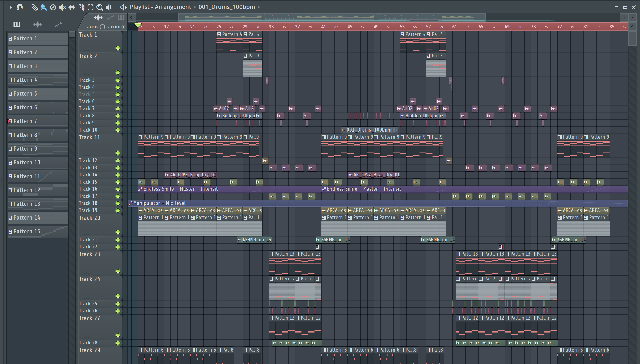Focus automation clips in the playlist
Viewport: 640px width, 364px height.
click(x=110, y=18)
